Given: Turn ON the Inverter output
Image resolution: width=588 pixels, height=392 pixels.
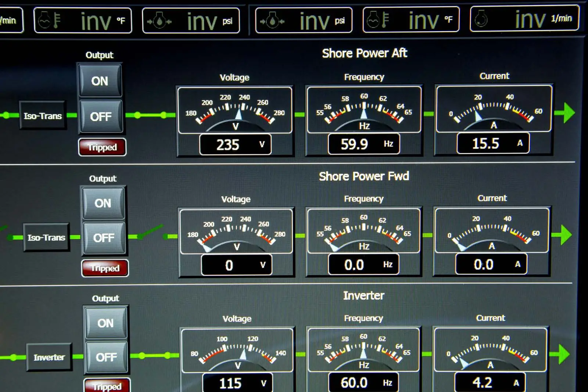Looking at the screenshot, I should tap(105, 323).
